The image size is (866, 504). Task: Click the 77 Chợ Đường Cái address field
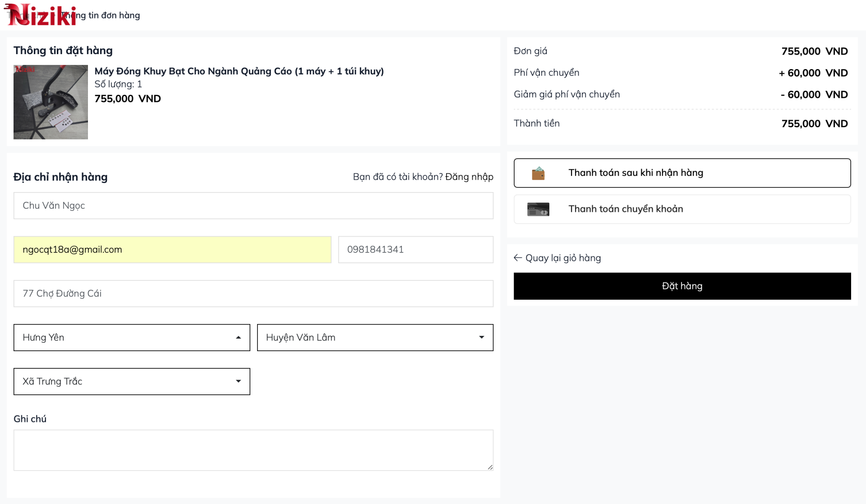[x=253, y=293]
